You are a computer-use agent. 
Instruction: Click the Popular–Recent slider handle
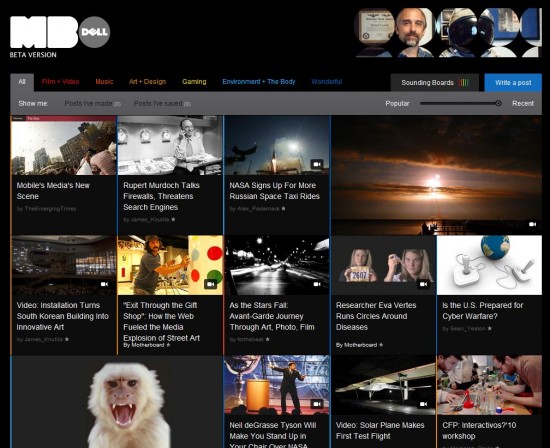point(498,103)
